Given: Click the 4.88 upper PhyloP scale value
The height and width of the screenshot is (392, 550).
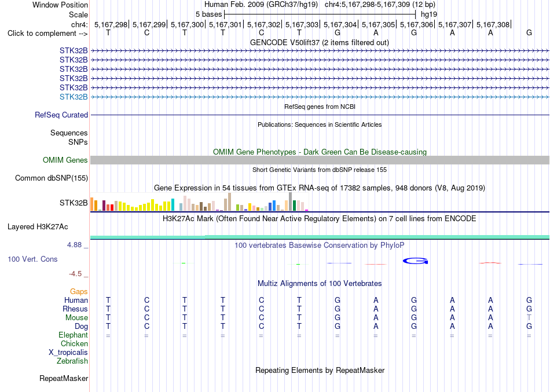Looking at the screenshot, I should pyautogui.click(x=74, y=244).
